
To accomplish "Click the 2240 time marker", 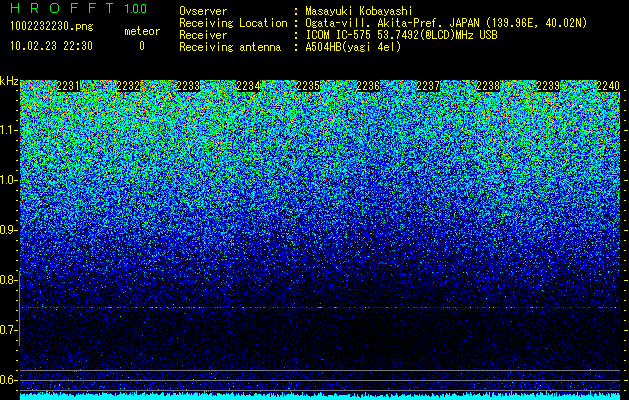I will point(608,86).
